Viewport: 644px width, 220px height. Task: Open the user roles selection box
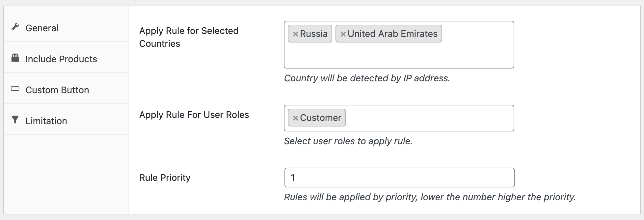tap(428, 118)
